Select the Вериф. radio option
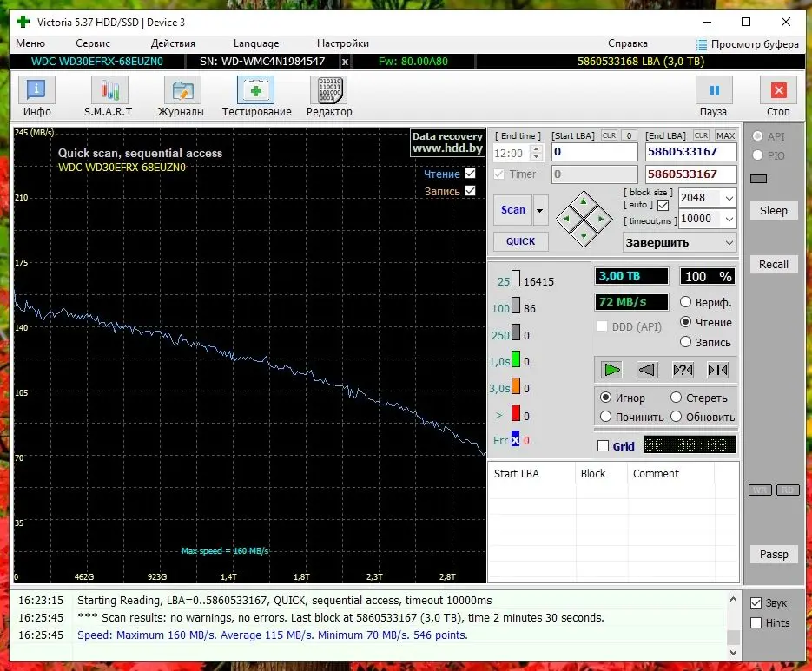This screenshot has height=671, width=812. click(685, 303)
